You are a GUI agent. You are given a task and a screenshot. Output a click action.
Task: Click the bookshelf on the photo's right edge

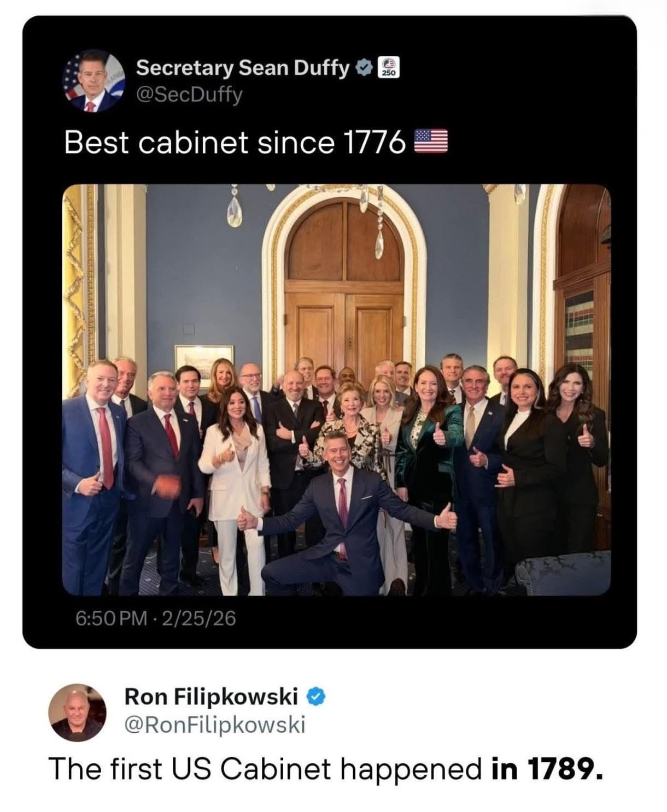tap(580, 322)
